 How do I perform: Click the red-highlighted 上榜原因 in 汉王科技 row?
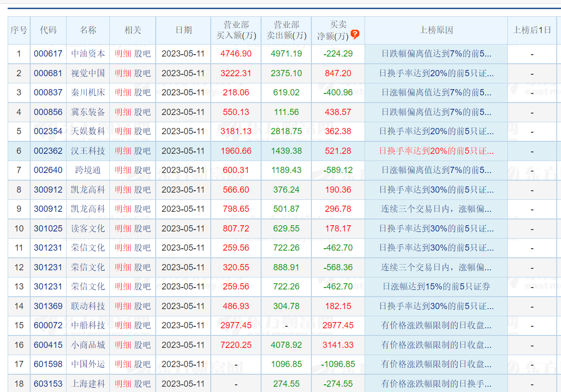[436, 151]
